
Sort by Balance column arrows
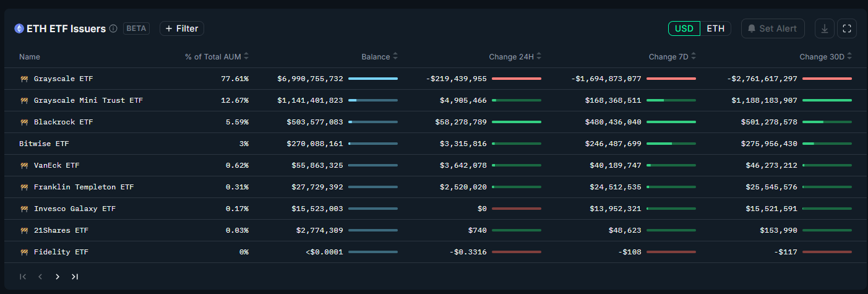click(395, 56)
